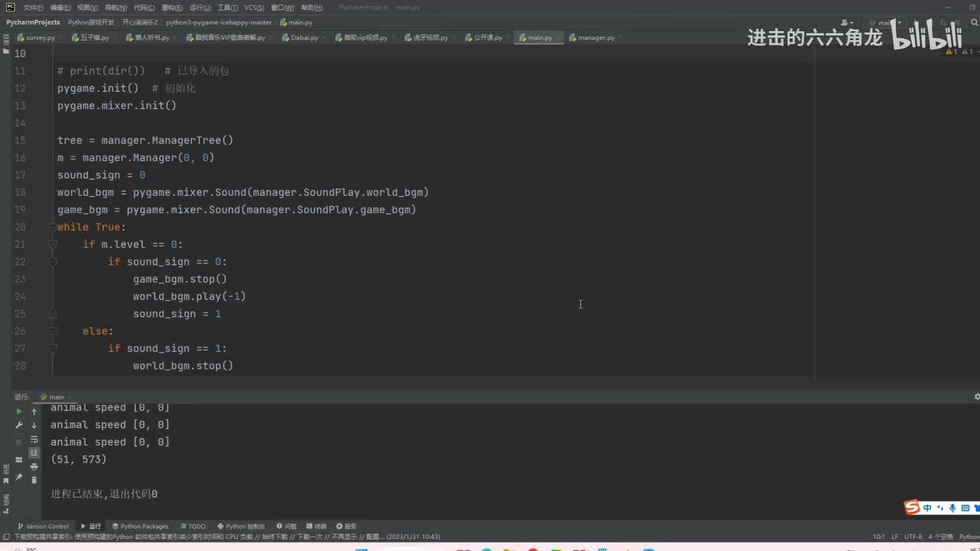
Task: Open the 代码(C) menu
Action: [x=144, y=8]
